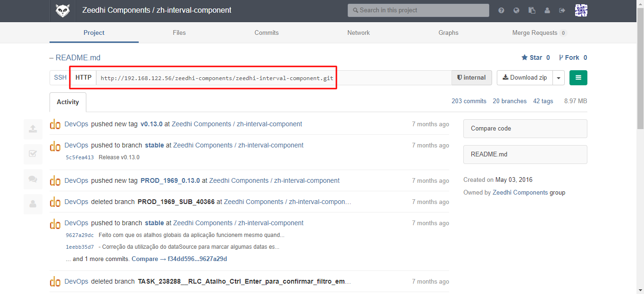Open the – README.md link under navigation

[x=75, y=58]
